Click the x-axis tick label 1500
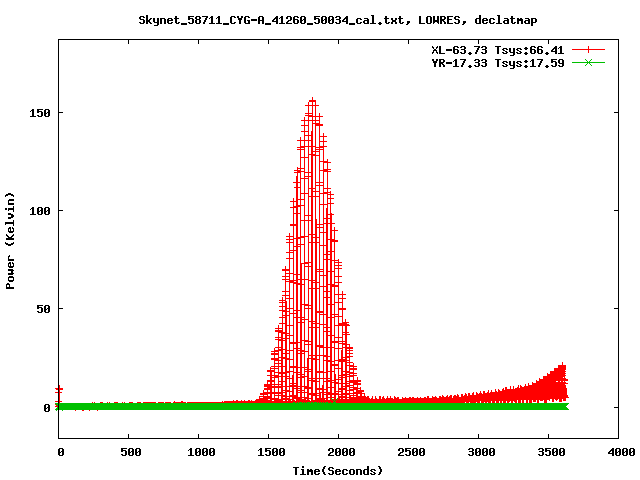 tap(271, 452)
